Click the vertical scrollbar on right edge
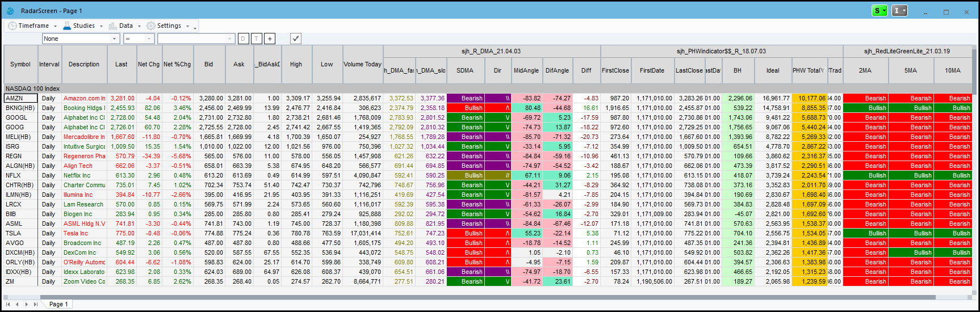 click(x=975, y=170)
